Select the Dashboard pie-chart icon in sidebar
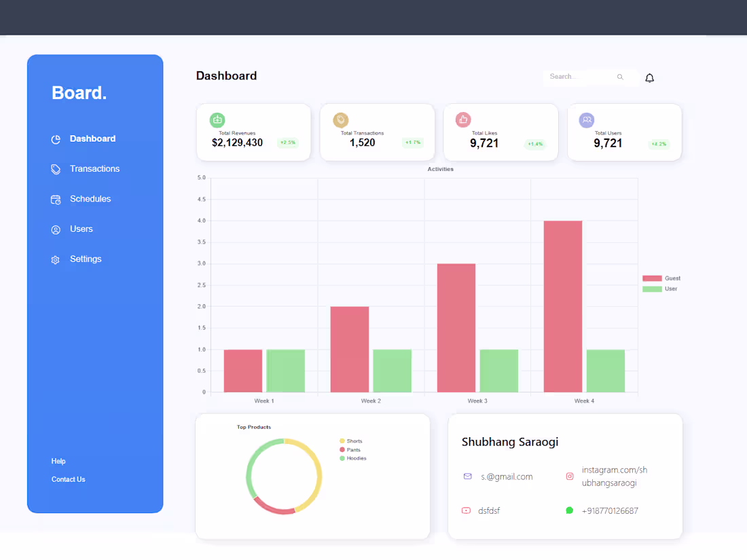Screen dimensions: 747x560 pyautogui.click(x=55, y=138)
